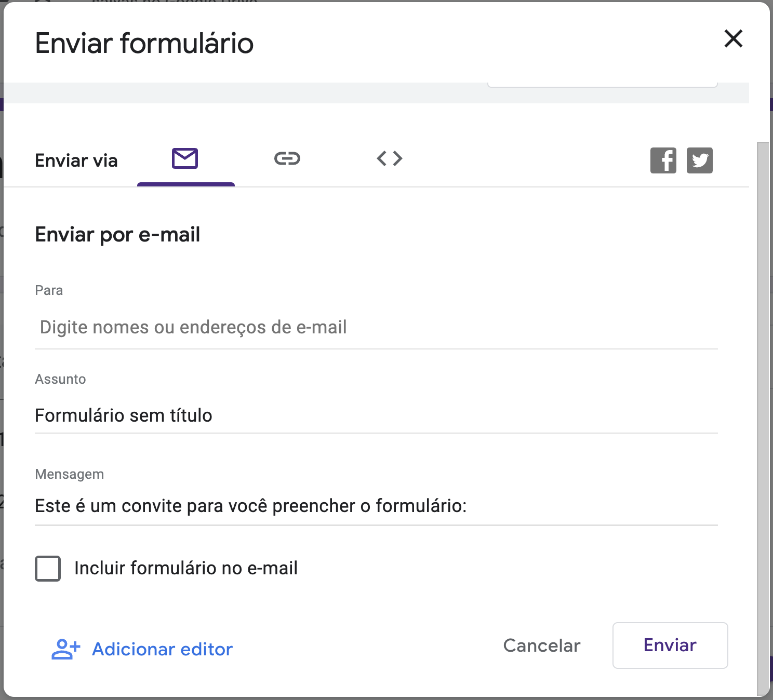
Task: Click the Enviar via label
Action: (x=76, y=161)
